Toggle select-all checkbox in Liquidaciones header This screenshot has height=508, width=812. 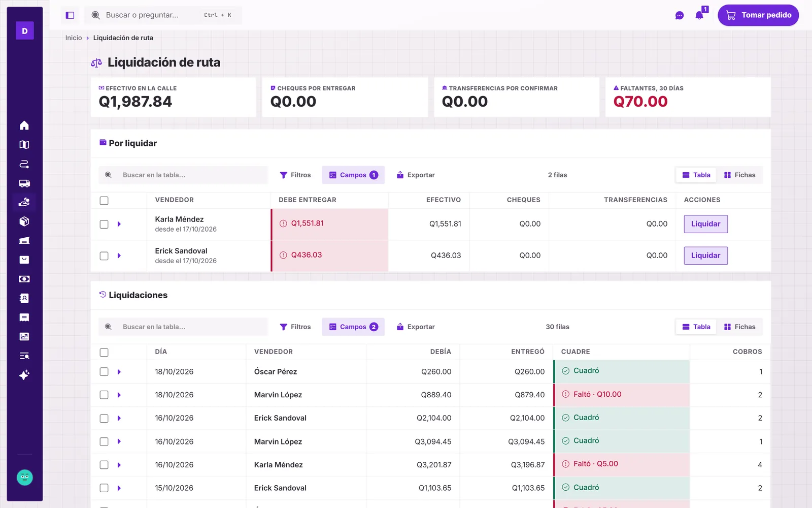[x=104, y=352]
